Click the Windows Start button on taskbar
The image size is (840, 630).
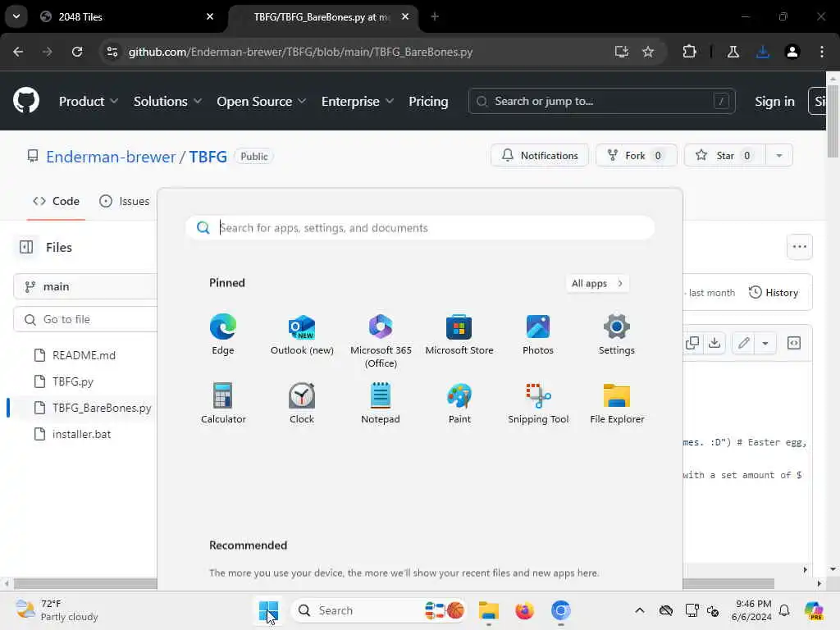[x=268, y=610]
